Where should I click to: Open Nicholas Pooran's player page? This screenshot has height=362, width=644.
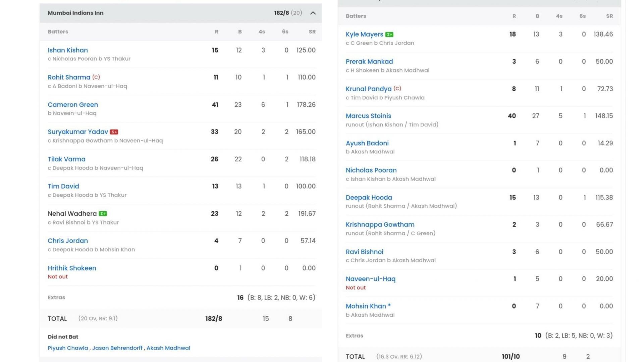point(371,170)
